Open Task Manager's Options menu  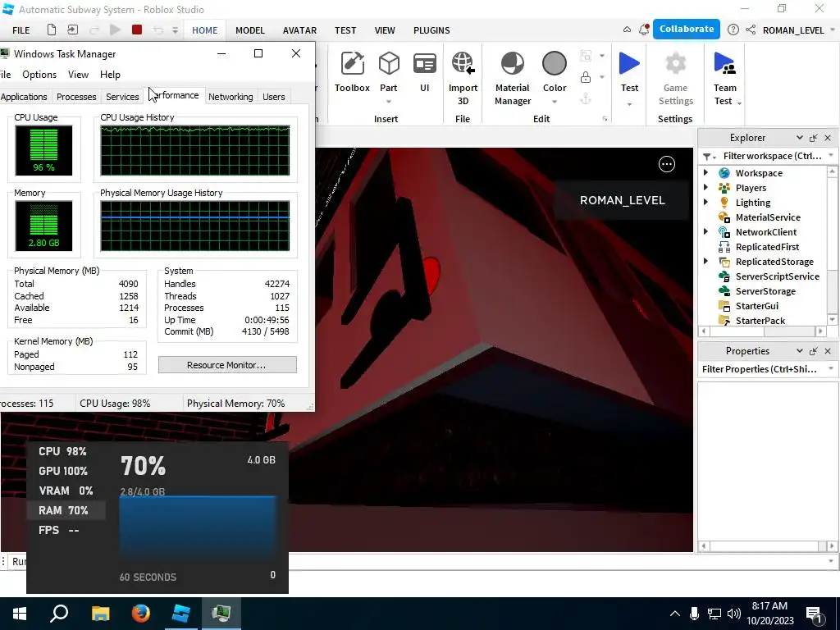coord(39,75)
